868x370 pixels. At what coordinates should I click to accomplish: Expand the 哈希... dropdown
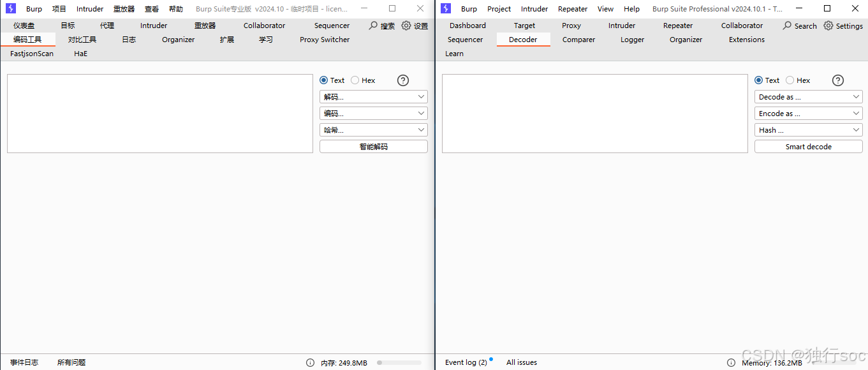tap(374, 130)
